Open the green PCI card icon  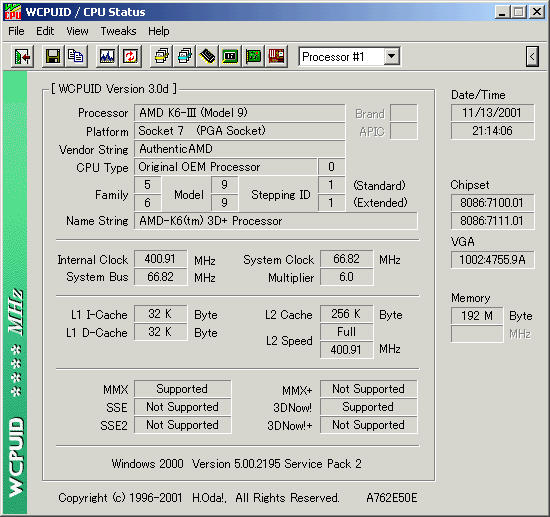point(253,56)
